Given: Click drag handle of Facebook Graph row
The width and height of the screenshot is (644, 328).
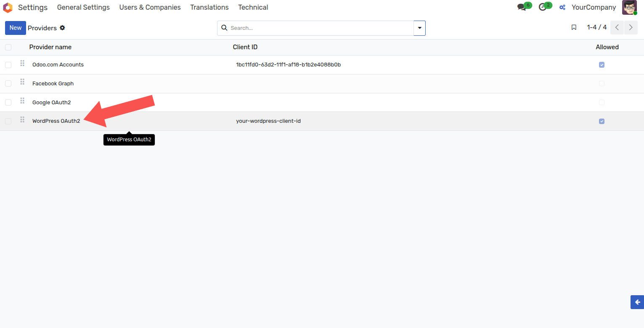Looking at the screenshot, I should (x=22, y=82).
